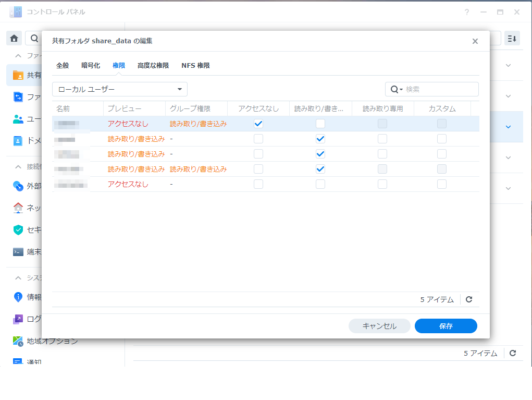Refresh the user list inside the edit dialog
This screenshot has height=400, width=532.
[x=469, y=299]
